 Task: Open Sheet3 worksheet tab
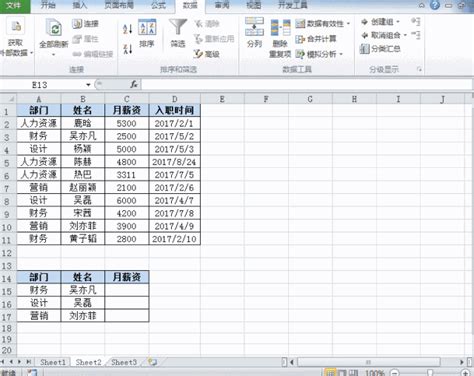[x=124, y=362]
